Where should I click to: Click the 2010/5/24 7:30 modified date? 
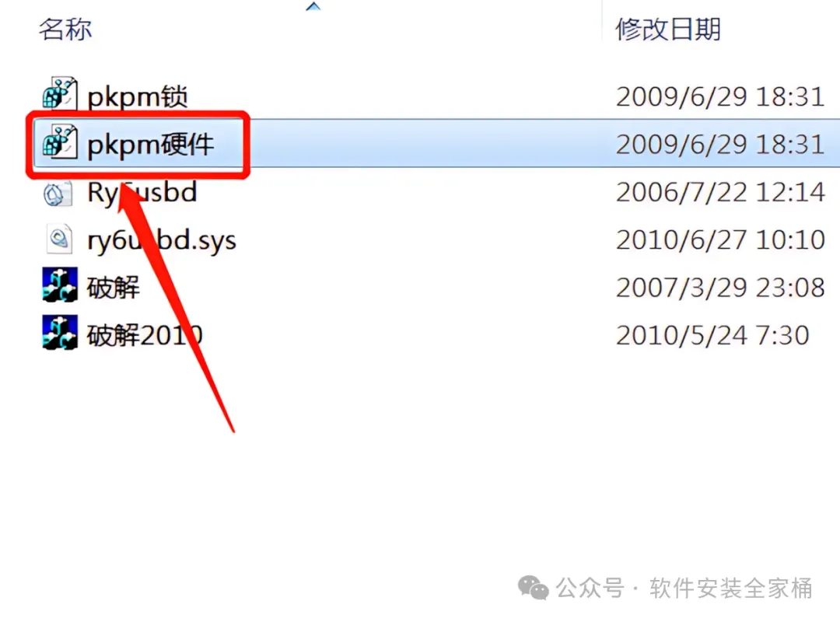coord(712,335)
